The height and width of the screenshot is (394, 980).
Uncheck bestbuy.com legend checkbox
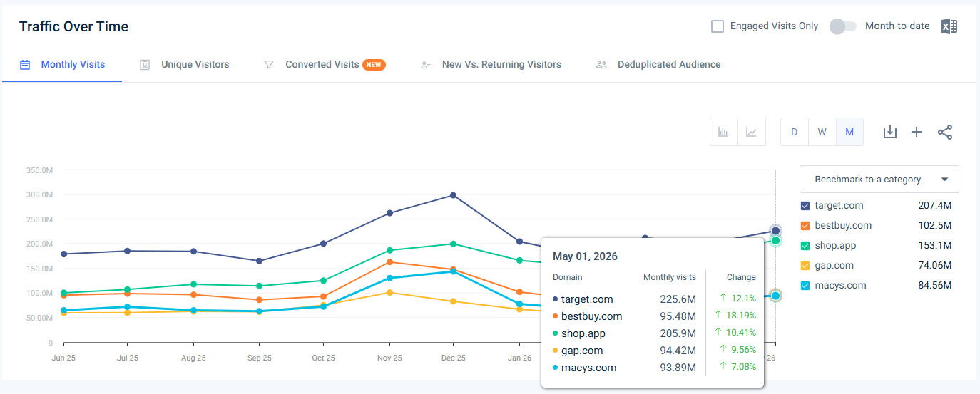click(x=805, y=226)
